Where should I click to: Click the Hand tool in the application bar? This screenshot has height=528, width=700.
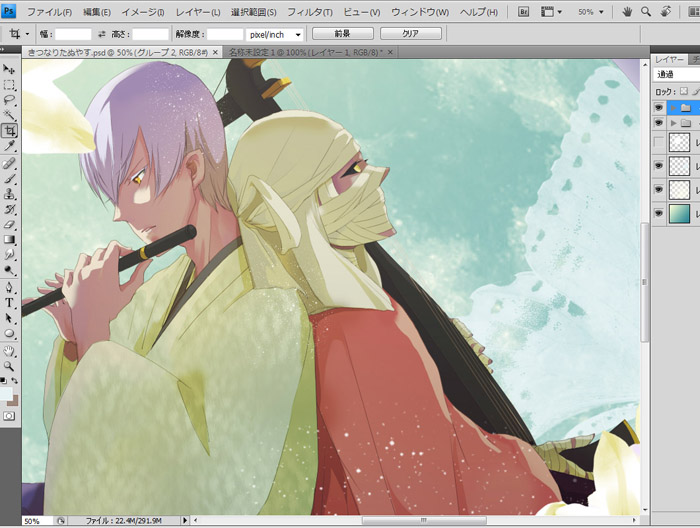[627, 12]
